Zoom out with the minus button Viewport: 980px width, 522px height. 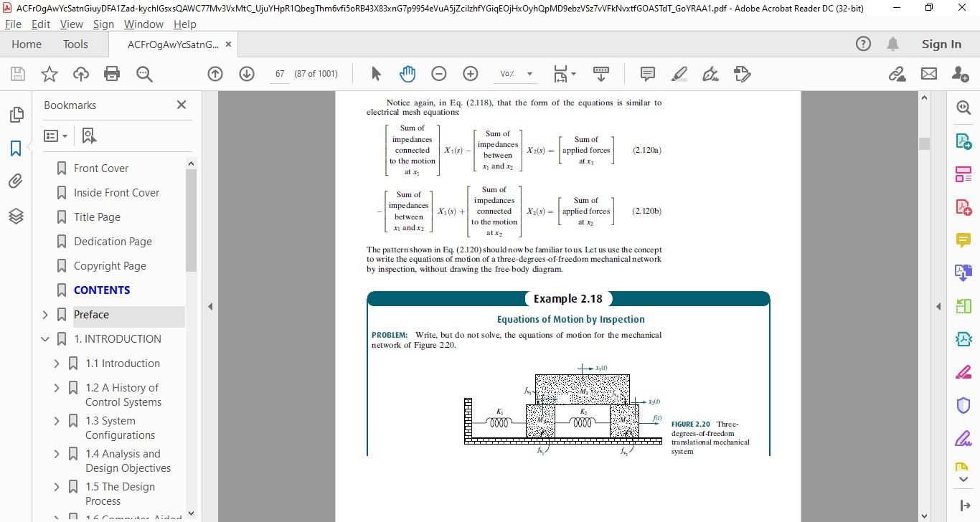[x=439, y=74]
